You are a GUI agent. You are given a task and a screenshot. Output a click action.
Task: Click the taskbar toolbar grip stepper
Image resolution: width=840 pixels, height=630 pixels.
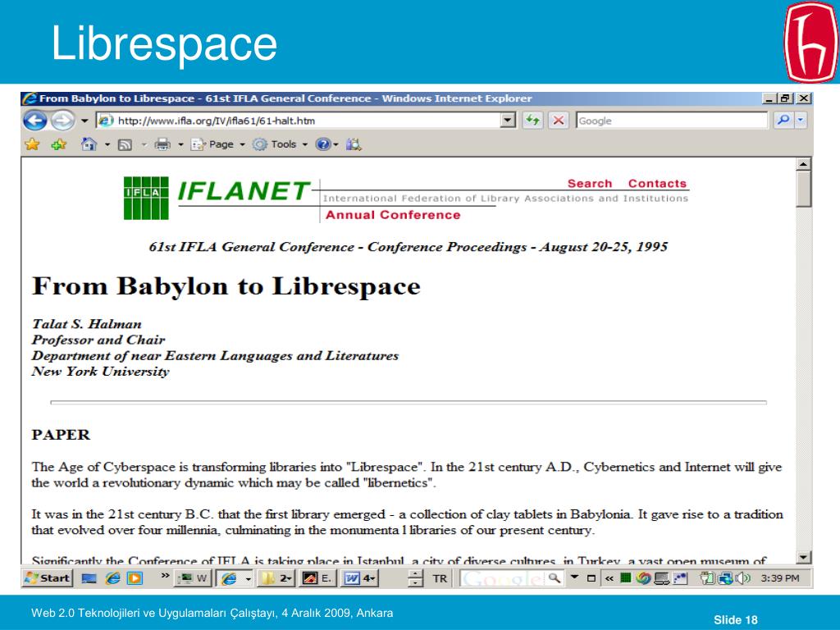(416, 578)
